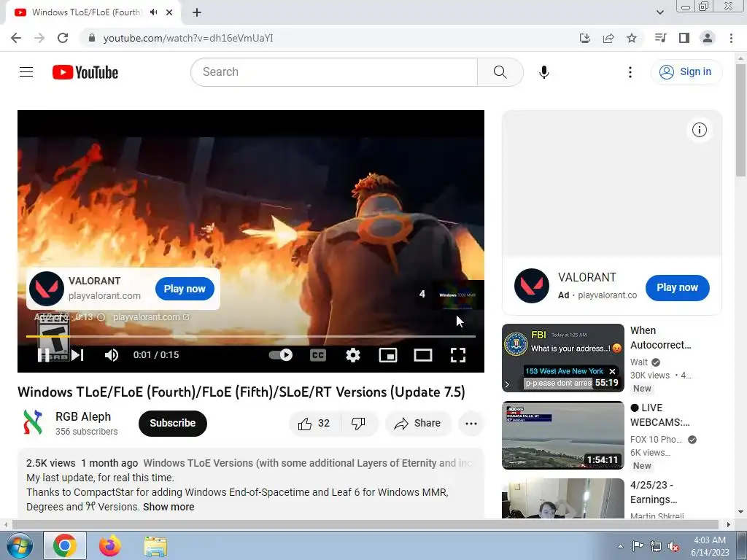
Task: Click the LIVE WEBCAMS video title
Action: (x=659, y=415)
